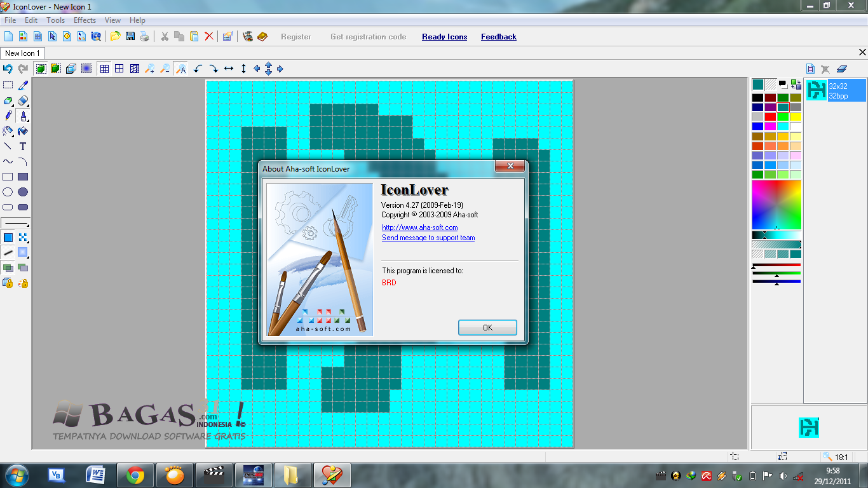Click the New blank icon toolbar button
Screen dimensions: 868x488
pyautogui.click(x=9, y=36)
